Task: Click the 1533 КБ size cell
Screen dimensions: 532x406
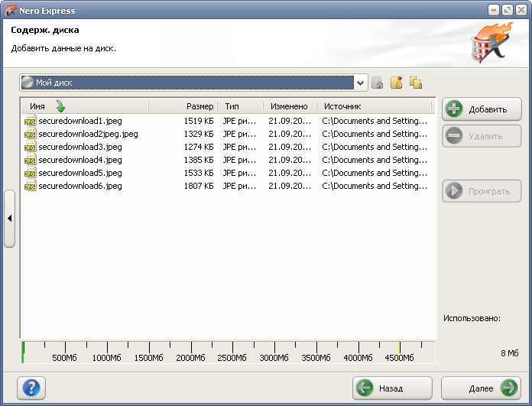Action: click(199, 173)
